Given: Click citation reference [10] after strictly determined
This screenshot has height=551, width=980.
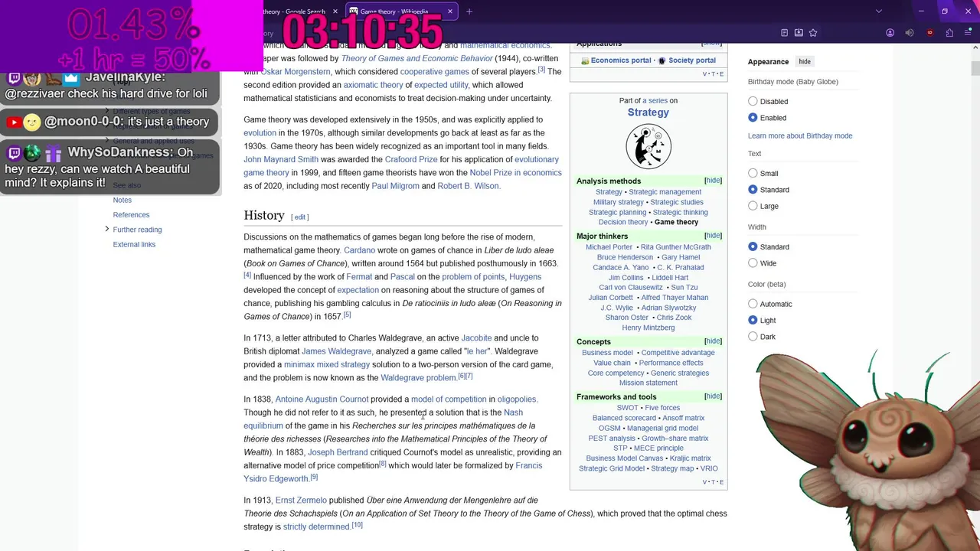Looking at the screenshot, I should [x=357, y=525].
